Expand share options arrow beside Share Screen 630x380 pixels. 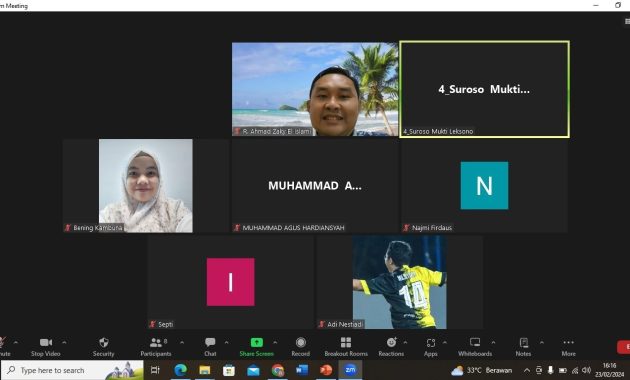pyautogui.click(x=275, y=343)
